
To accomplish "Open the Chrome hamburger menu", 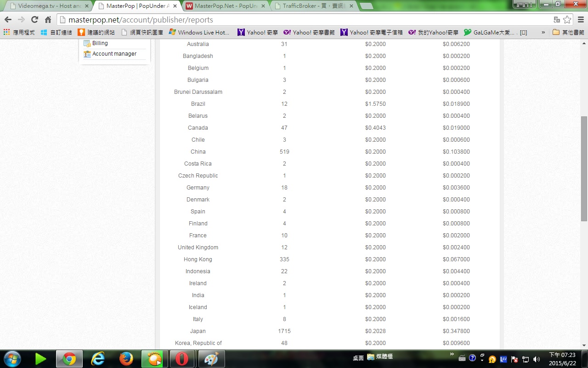I will (581, 20).
